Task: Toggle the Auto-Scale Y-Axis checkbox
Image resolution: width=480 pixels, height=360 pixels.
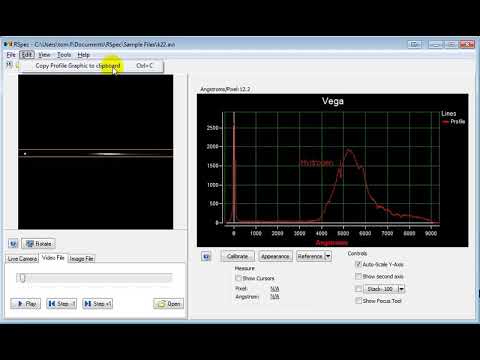Action: (x=358, y=264)
